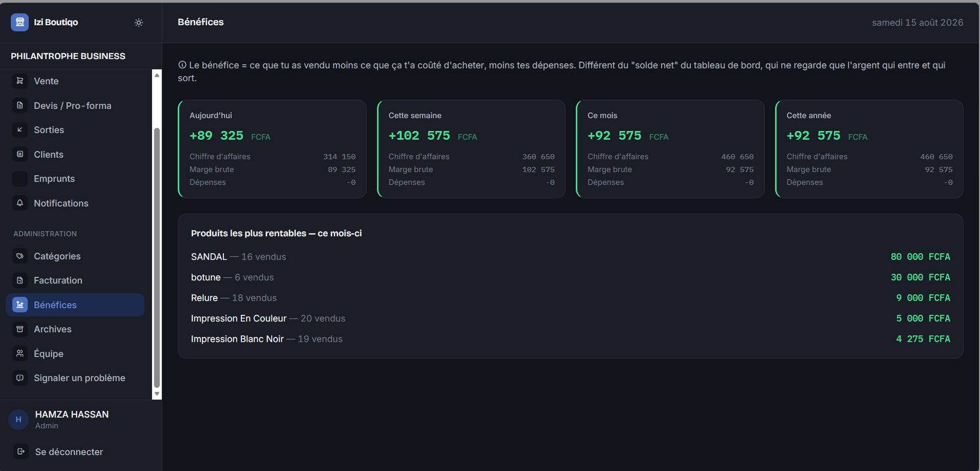Open the Emprunts menu item
The width and height of the screenshot is (980, 471).
point(75,179)
